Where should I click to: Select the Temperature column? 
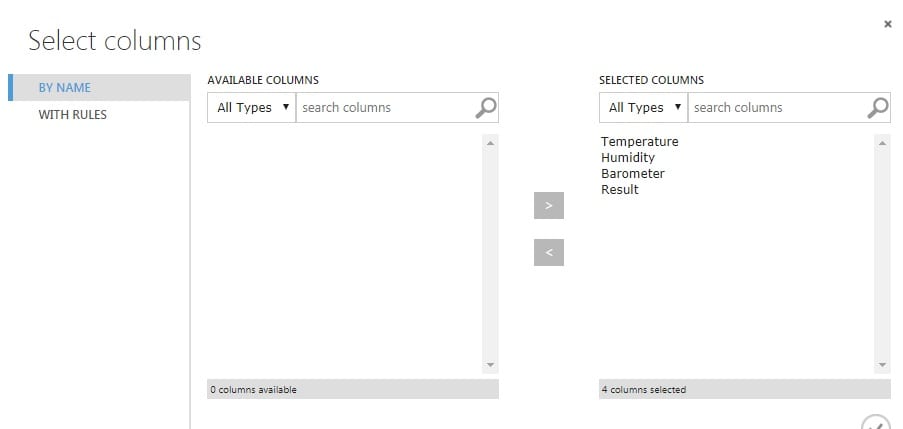click(639, 142)
